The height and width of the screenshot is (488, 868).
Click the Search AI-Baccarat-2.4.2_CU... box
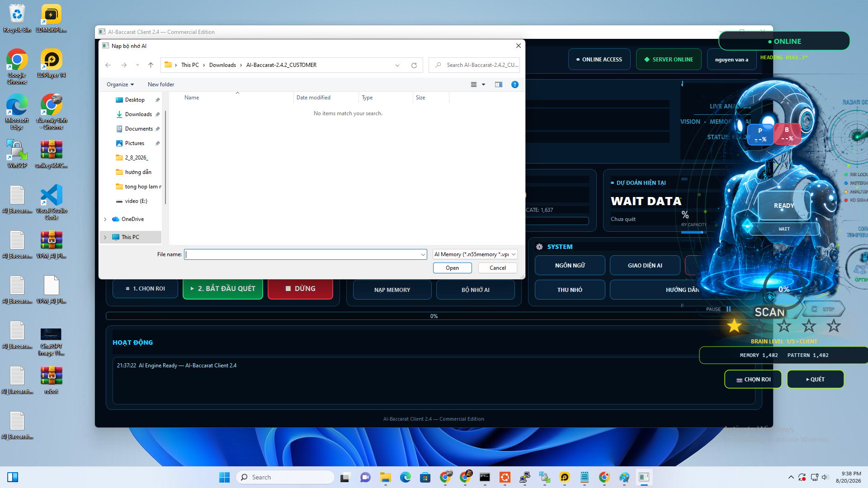click(474, 65)
